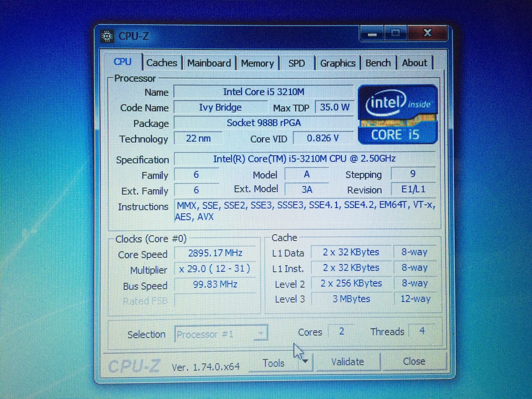The width and height of the screenshot is (532, 399).
Task: Click the core speed value '2895.17 MHz'
Action: click(x=215, y=253)
